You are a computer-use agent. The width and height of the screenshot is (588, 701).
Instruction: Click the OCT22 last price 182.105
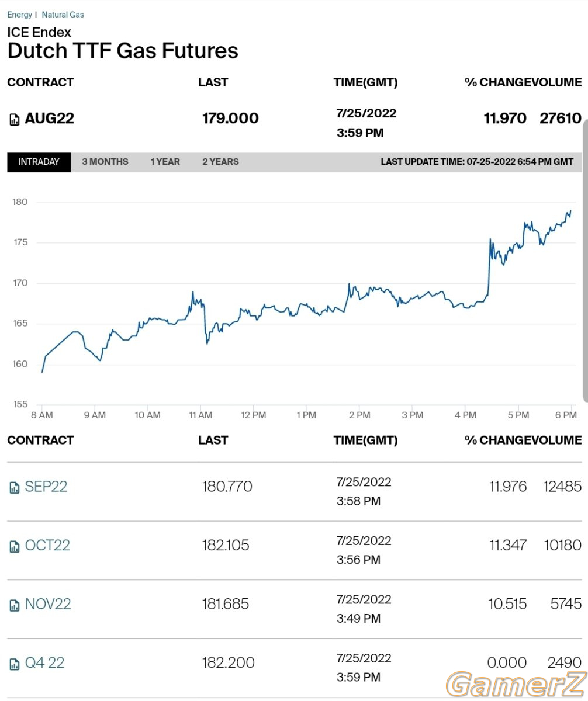click(x=226, y=546)
